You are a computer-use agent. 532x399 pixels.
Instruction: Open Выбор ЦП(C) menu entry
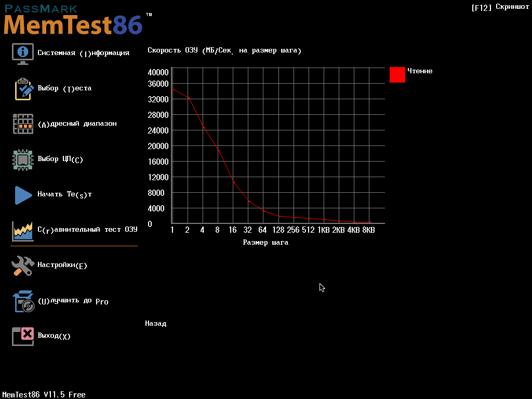(x=60, y=159)
